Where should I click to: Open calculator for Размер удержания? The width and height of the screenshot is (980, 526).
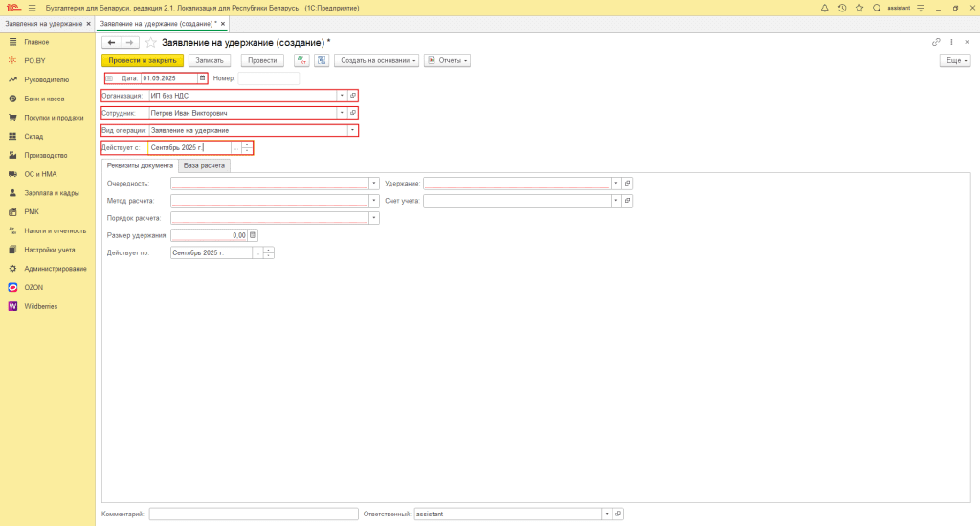[x=253, y=235]
